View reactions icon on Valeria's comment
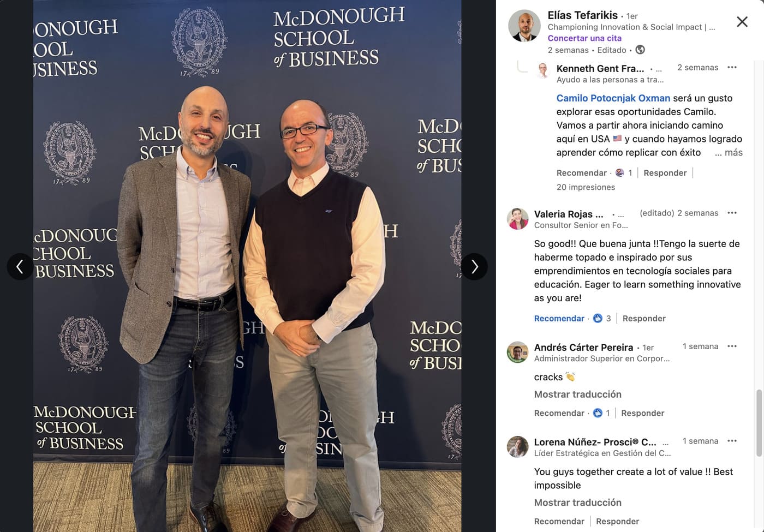 pyautogui.click(x=598, y=319)
